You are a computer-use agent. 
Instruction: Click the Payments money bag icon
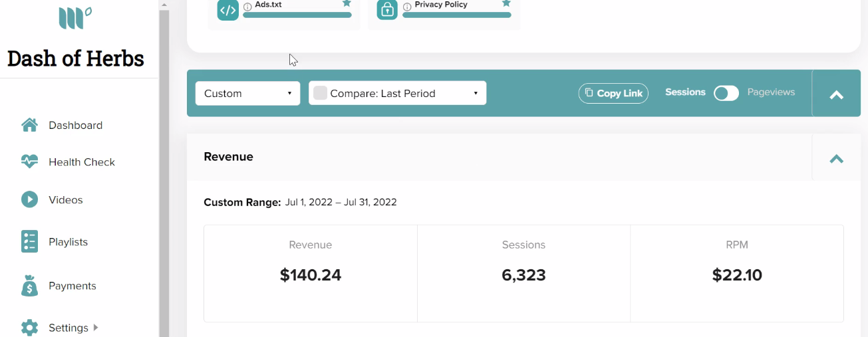(29, 286)
